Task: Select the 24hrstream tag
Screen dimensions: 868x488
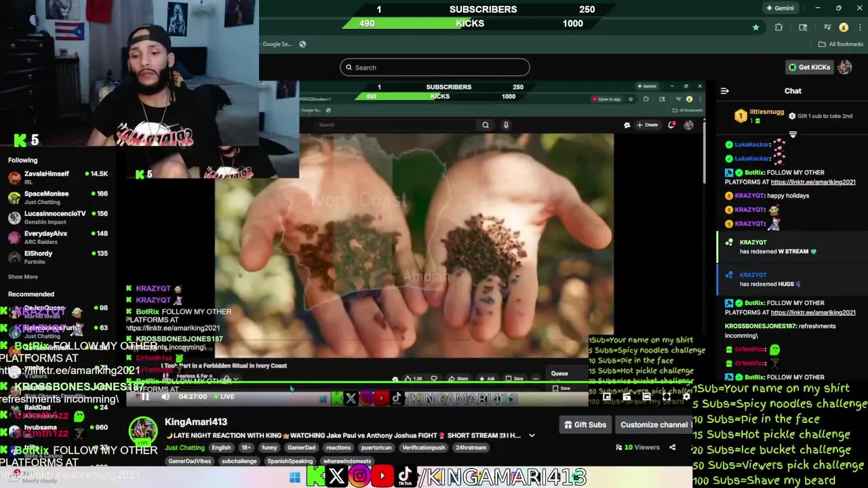Action: [471, 448]
